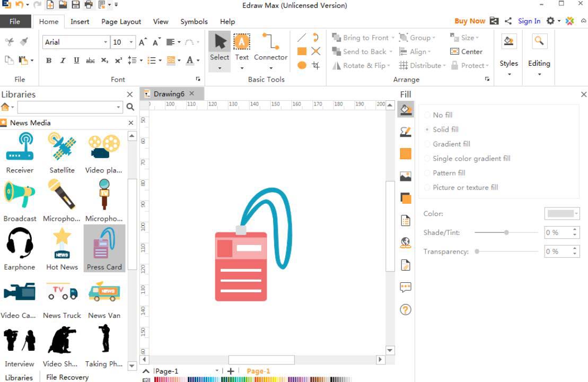
Task: Apply underline formatting
Action: 76,60
